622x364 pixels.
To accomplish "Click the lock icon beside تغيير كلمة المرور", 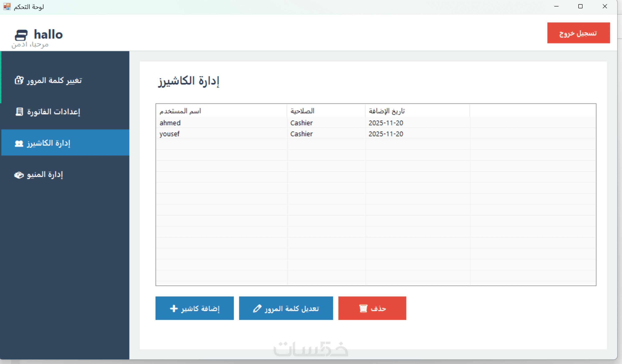I will [x=19, y=80].
